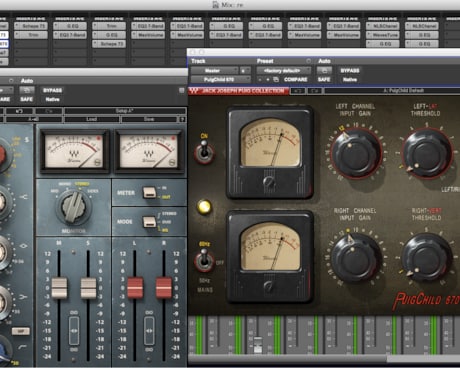
Task: Click the Left Channel Input Gain knob
Action: click(356, 154)
